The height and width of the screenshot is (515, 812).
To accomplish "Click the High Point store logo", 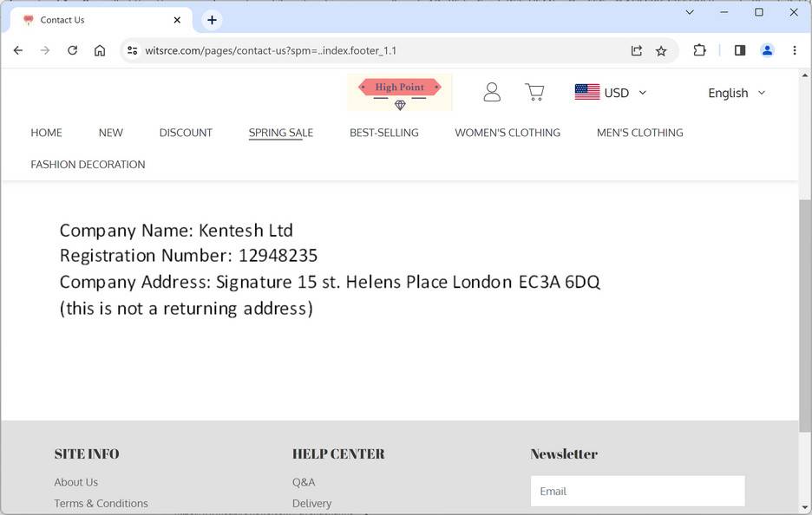I will [400, 92].
